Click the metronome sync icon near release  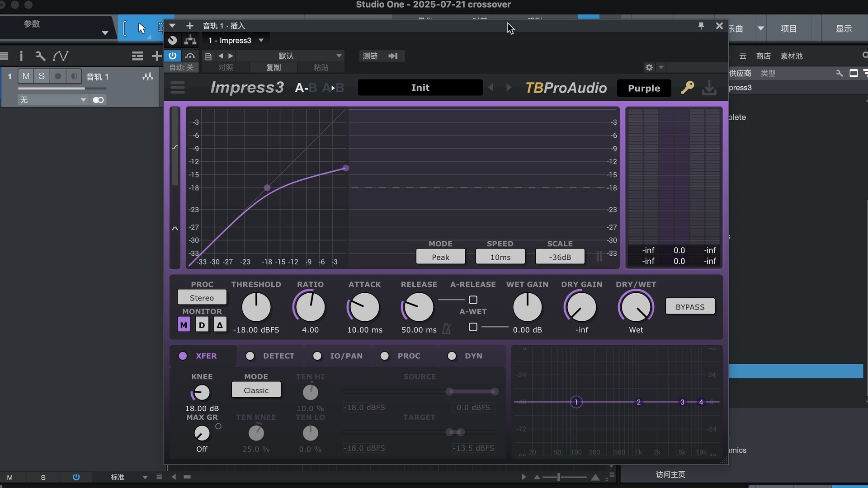(x=446, y=329)
